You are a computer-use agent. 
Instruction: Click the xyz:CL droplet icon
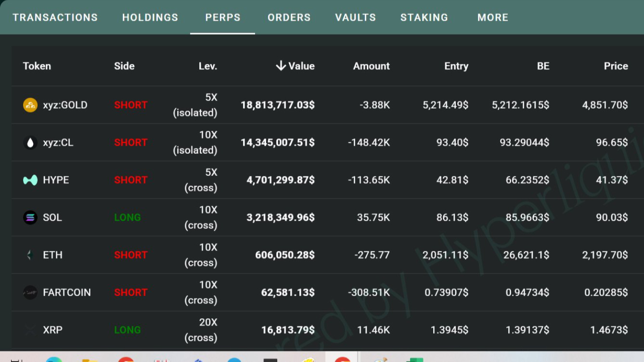tap(30, 143)
